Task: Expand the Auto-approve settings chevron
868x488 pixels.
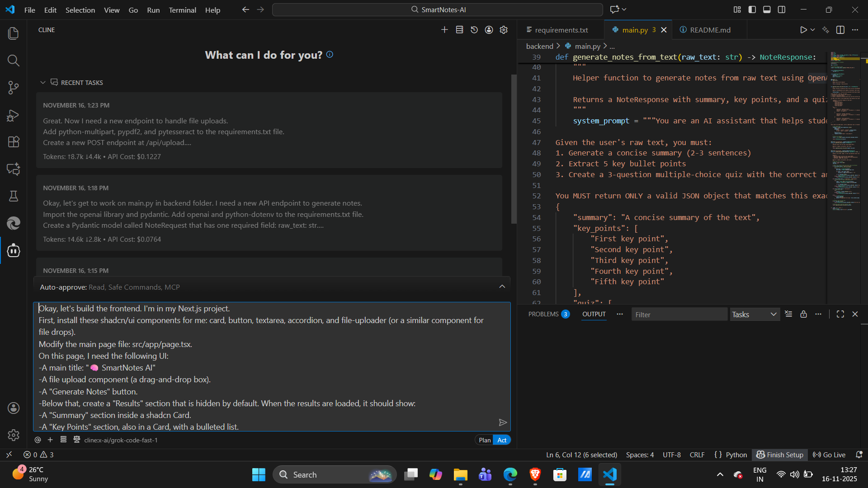Action: [x=502, y=287]
